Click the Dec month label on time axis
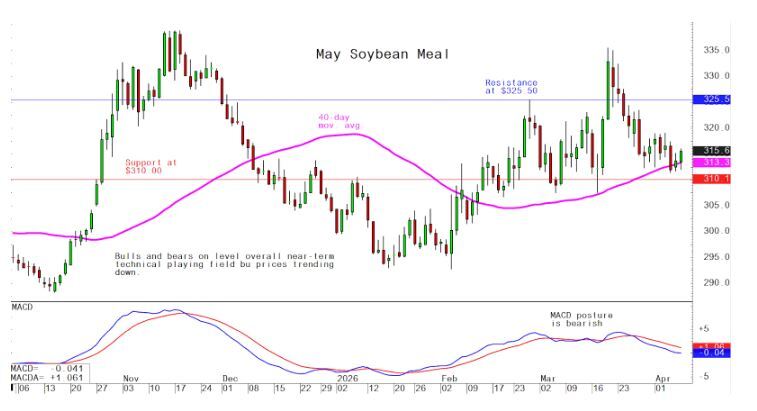Screen dimensions: 757x411 point(229,379)
